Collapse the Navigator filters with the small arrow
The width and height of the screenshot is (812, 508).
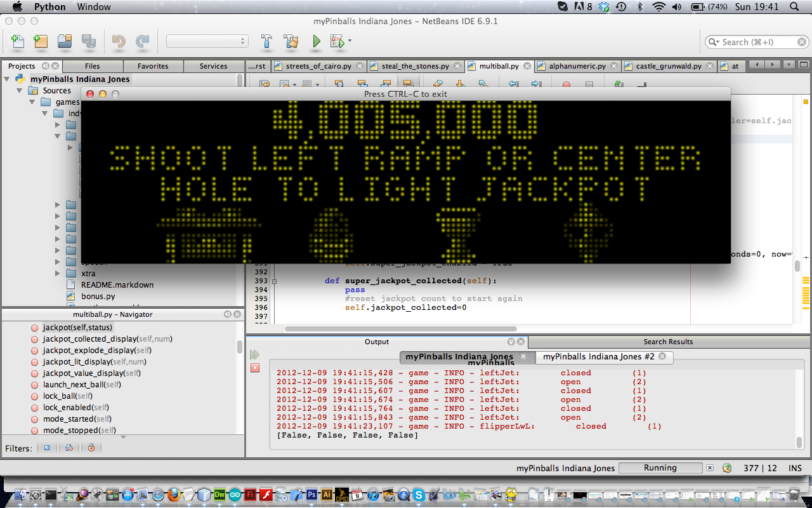pos(123,437)
